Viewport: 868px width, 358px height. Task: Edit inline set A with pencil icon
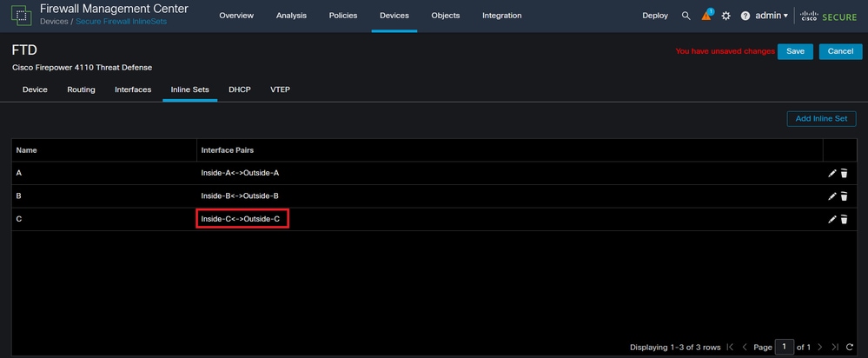pos(832,173)
